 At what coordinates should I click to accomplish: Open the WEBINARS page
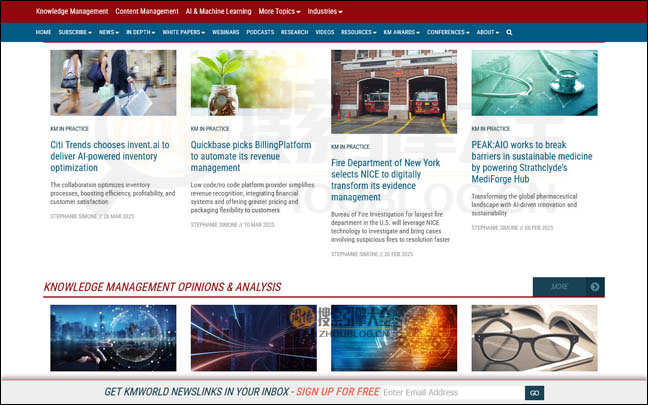tap(226, 32)
